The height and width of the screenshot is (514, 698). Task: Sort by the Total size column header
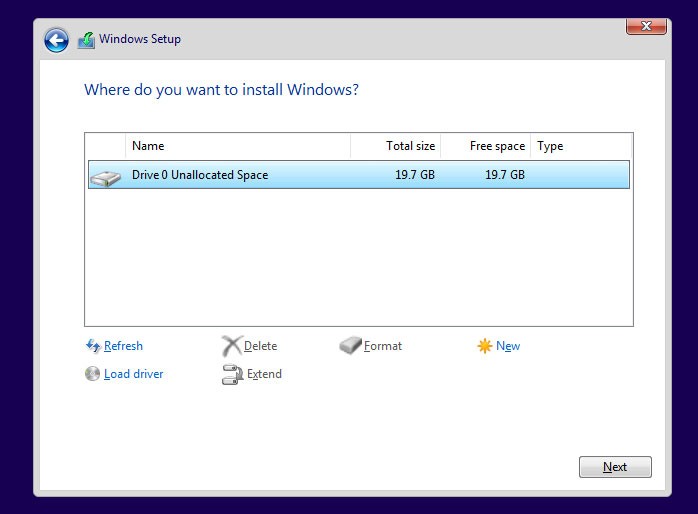396,146
